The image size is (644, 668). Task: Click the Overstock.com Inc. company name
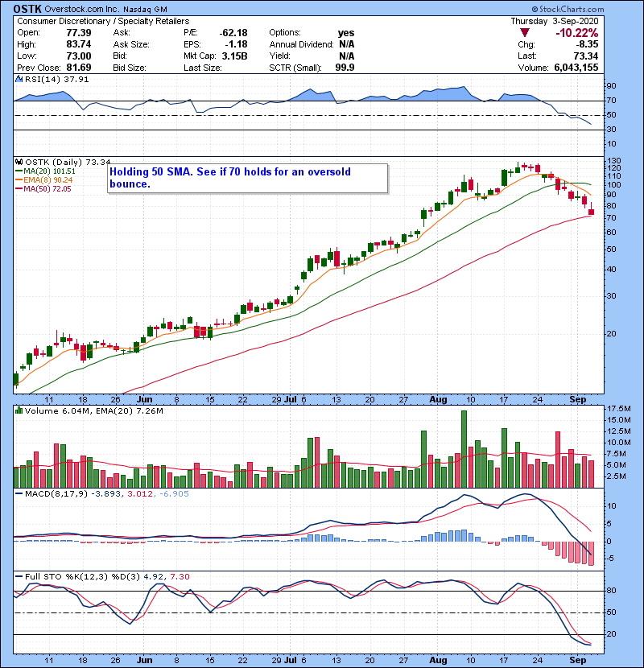coord(82,9)
